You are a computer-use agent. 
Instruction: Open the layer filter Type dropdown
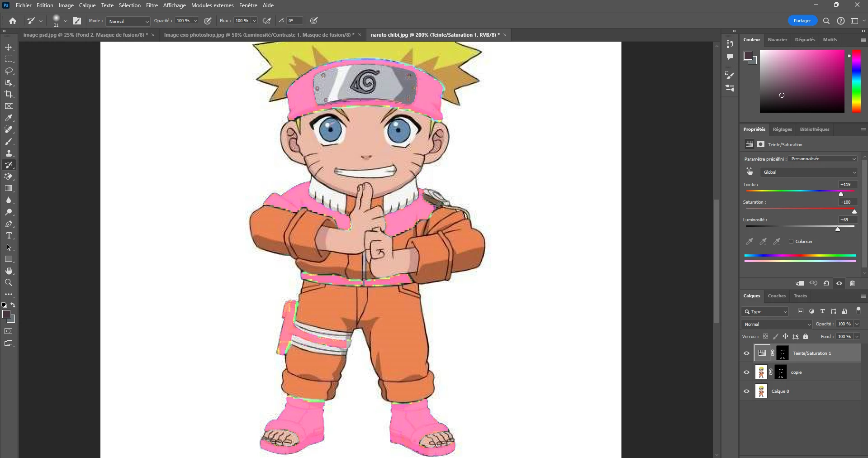(765, 312)
